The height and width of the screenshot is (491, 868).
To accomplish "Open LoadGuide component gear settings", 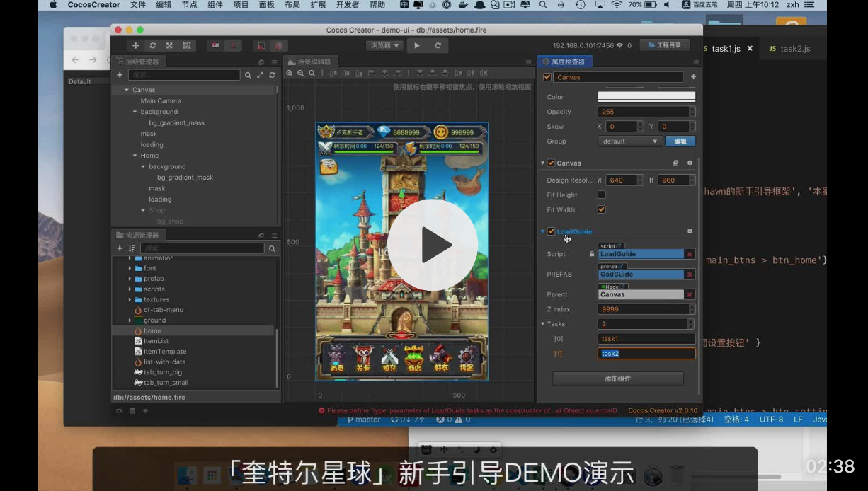I will pyautogui.click(x=690, y=231).
